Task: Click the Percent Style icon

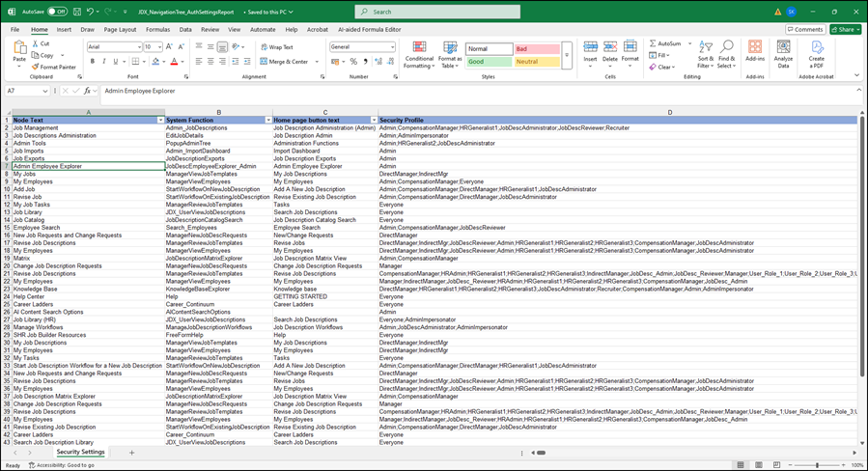Action: (353, 62)
